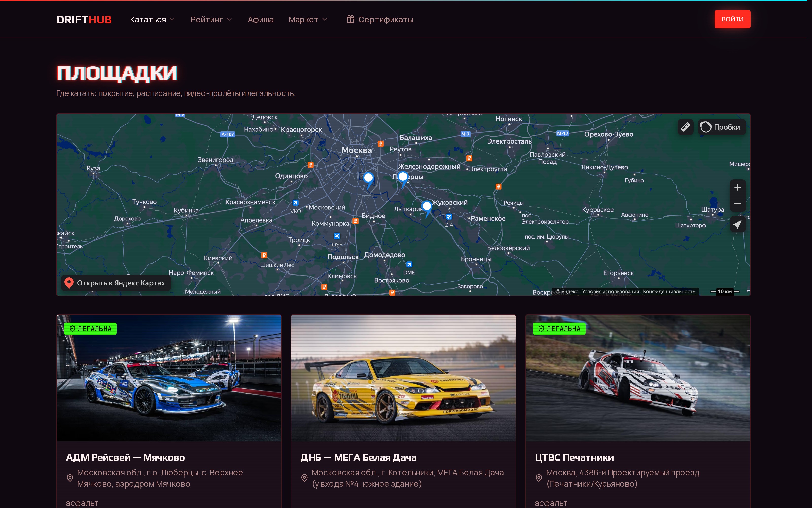The height and width of the screenshot is (508, 812).
Task: Click address text аэродром Мячково
Action: tap(153, 484)
